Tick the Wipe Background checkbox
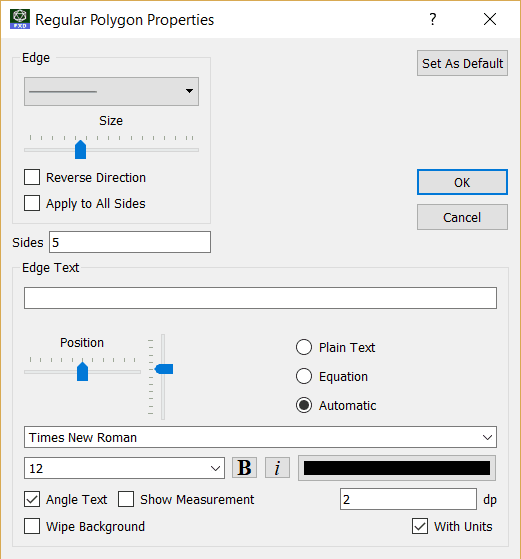Image resolution: width=521 pixels, height=559 pixels. [32, 526]
